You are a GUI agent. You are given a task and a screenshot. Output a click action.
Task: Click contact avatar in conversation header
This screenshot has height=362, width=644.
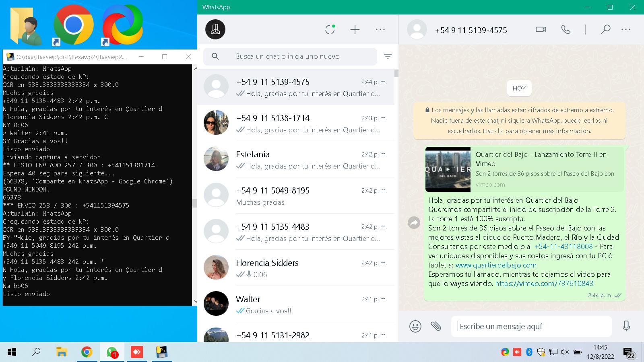pos(417,29)
